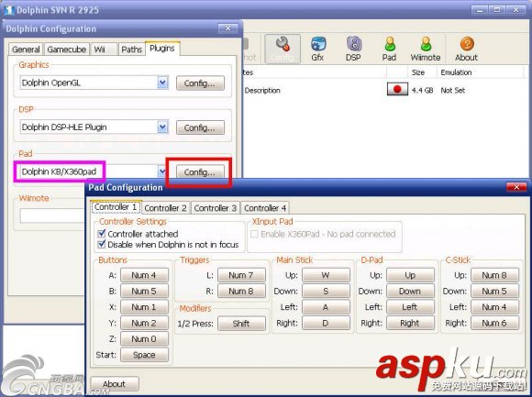Click the 4.4 GB size cell
Screen dimensions: 532x397
pyautogui.click(x=422, y=90)
